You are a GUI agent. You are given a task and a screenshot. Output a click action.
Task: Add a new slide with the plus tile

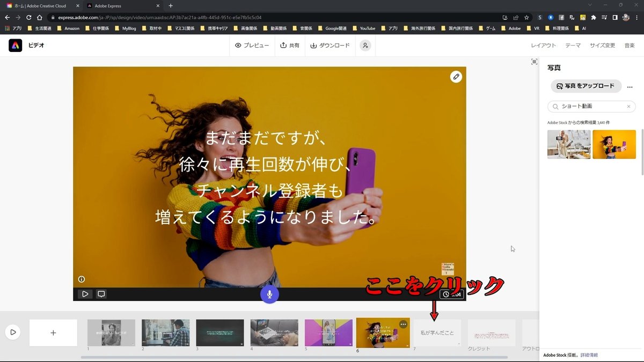click(53, 333)
